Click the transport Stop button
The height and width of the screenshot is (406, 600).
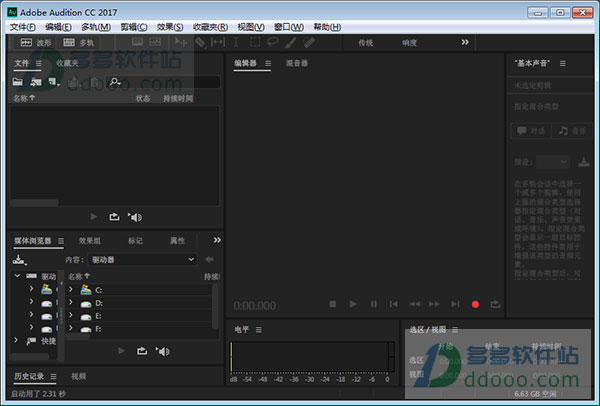(333, 304)
